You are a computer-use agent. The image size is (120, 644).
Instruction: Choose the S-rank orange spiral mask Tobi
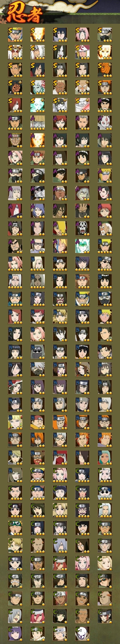coord(105,70)
